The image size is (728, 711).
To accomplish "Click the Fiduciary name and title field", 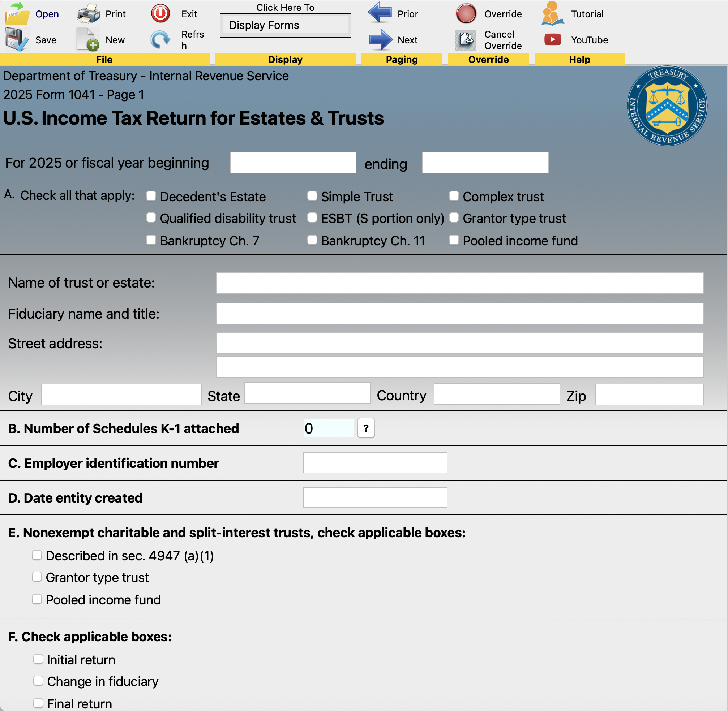I will pos(460,313).
